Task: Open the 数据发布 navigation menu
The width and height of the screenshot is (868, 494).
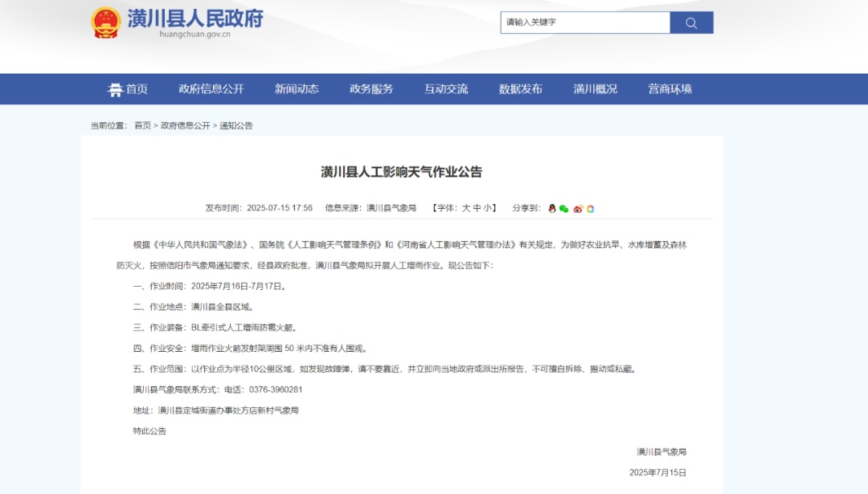Action: [521, 89]
